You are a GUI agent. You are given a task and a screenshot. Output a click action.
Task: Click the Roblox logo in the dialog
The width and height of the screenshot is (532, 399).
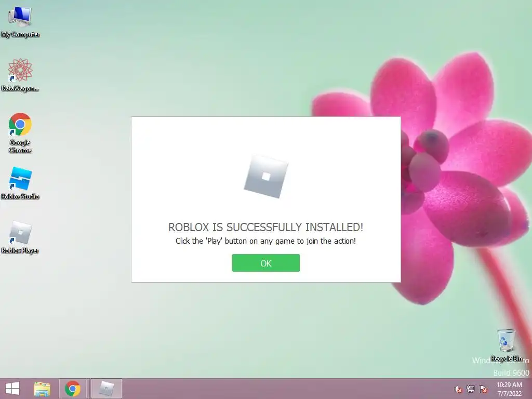click(266, 177)
